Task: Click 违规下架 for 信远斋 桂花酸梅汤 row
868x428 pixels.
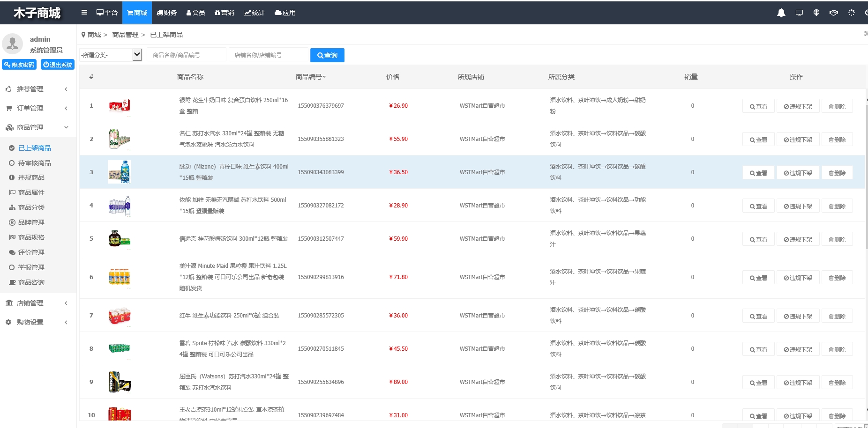Action: tap(798, 239)
